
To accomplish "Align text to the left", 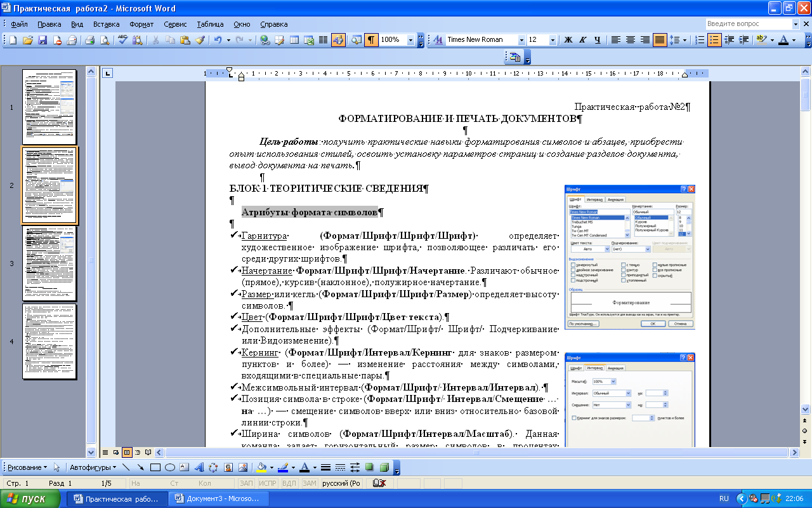I will pos(615,39).
